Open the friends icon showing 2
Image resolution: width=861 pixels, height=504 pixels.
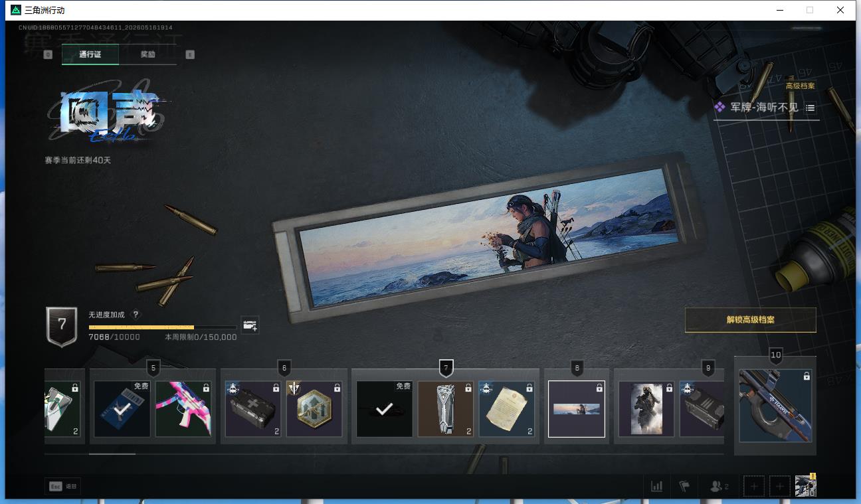click(719, 486)
